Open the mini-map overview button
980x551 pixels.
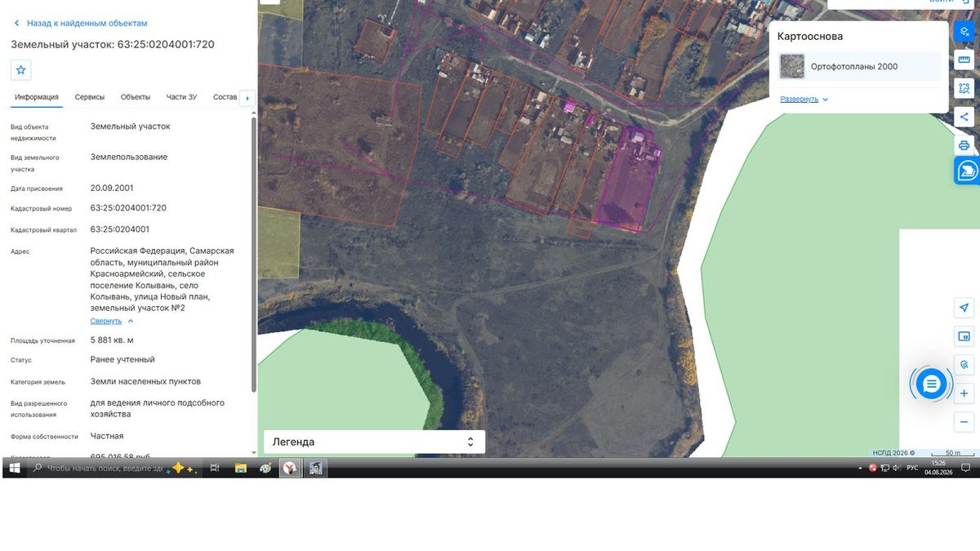[x=964, y=336]
